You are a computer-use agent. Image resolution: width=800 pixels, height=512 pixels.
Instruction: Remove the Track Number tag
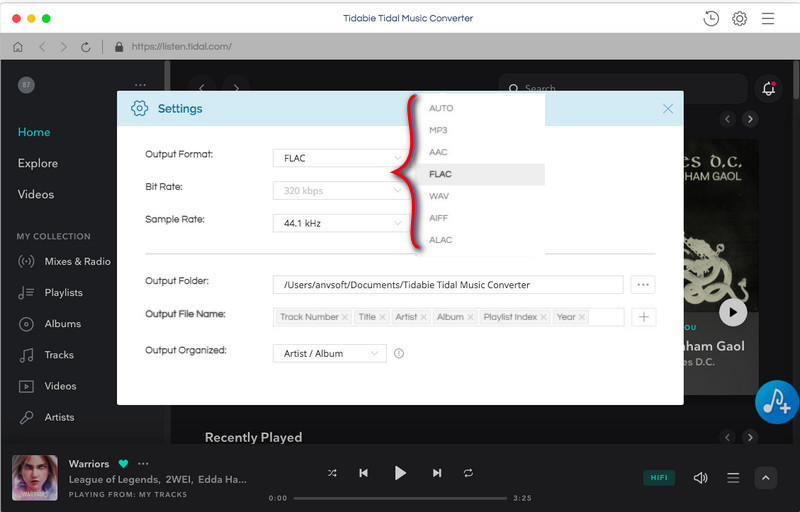pos(345,317)
